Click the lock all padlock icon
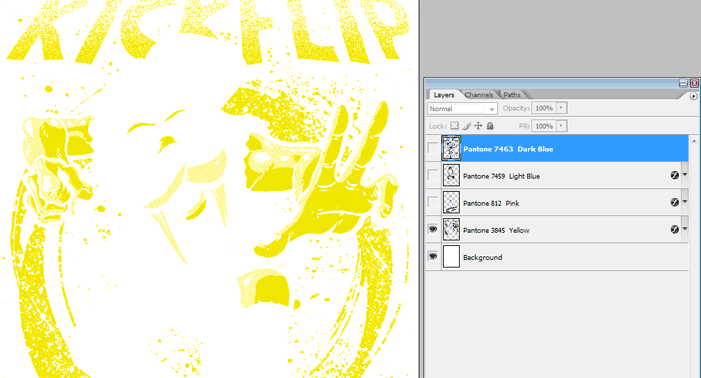Screen dimensions: 701x378 click(x=490, y=126)
